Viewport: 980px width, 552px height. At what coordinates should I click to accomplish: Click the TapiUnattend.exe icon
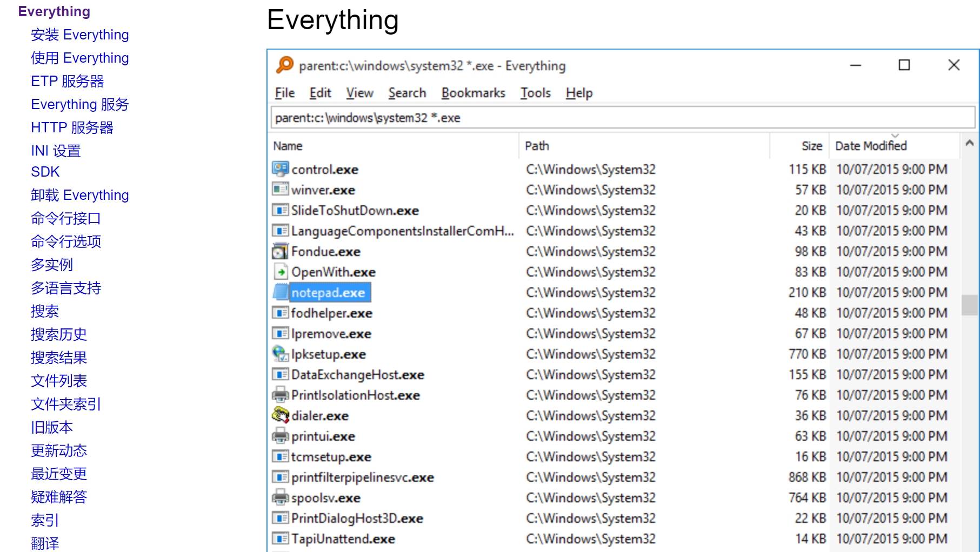pyautogui.click(x=280, y=538)
